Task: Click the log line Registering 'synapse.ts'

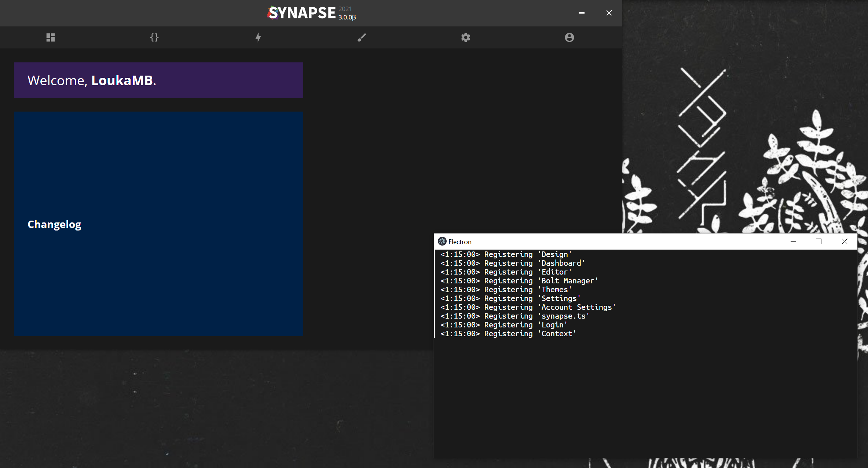Action: tap(514, 316)
